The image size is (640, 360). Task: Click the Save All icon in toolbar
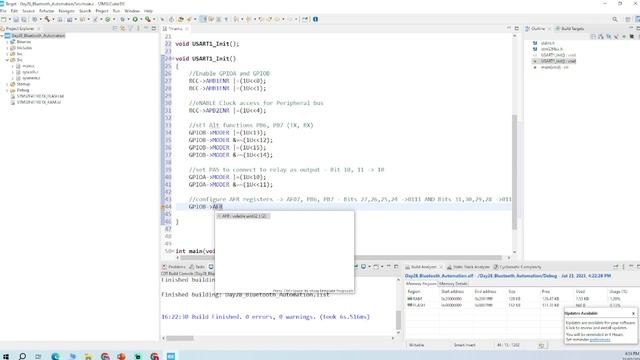[24, 19]
